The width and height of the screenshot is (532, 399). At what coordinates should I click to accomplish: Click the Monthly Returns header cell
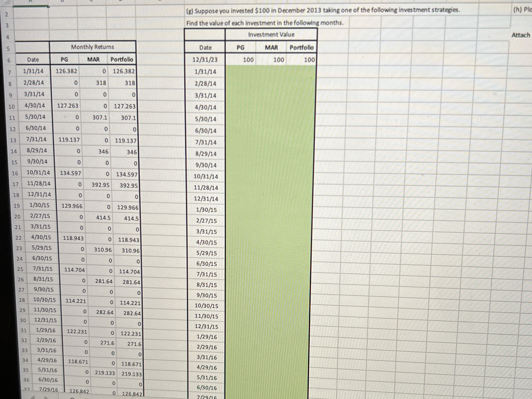[x=93, y=47]
